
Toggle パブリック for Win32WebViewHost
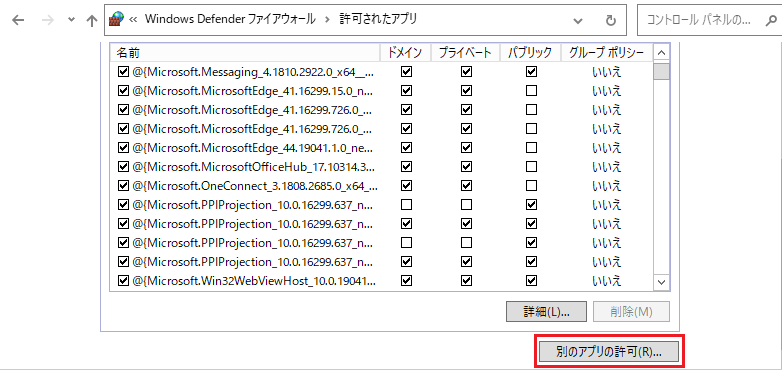tap(532, 281)
